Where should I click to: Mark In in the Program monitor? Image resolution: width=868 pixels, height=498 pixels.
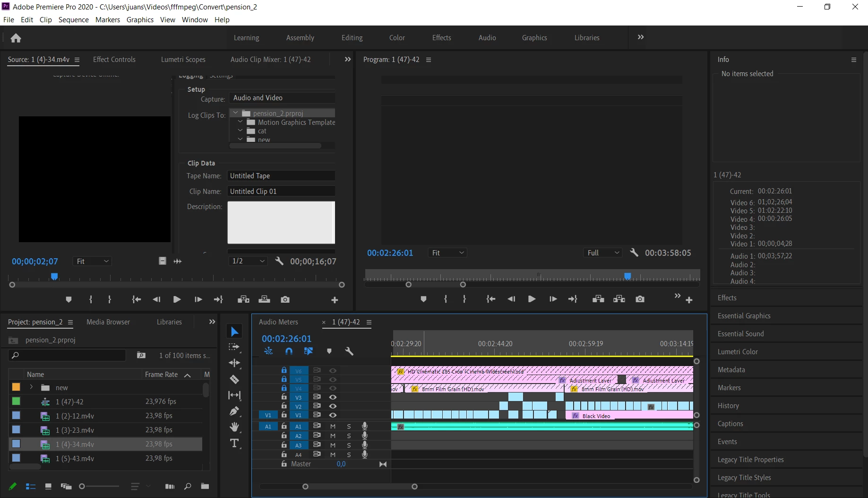(x=445, y=299)
